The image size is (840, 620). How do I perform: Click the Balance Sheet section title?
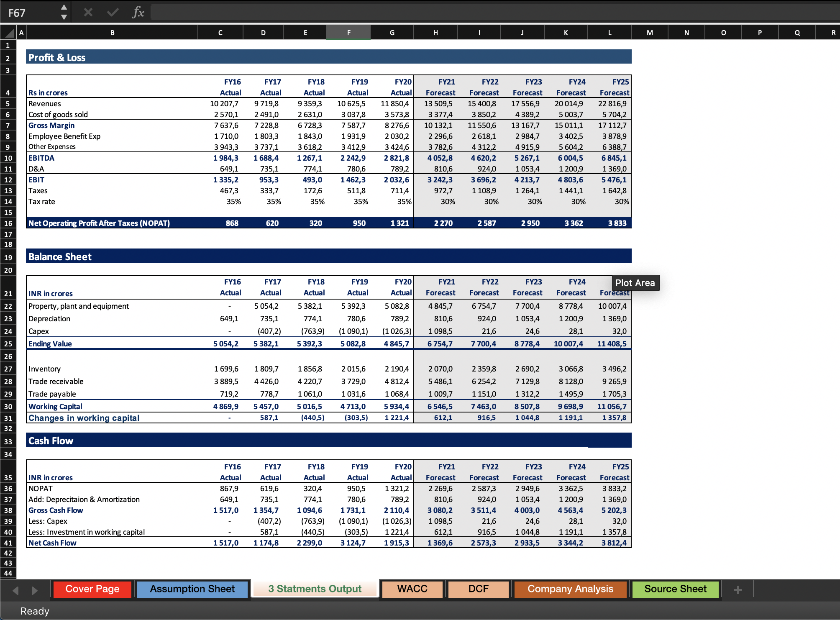pyautogui.click(x=60, y=257)
